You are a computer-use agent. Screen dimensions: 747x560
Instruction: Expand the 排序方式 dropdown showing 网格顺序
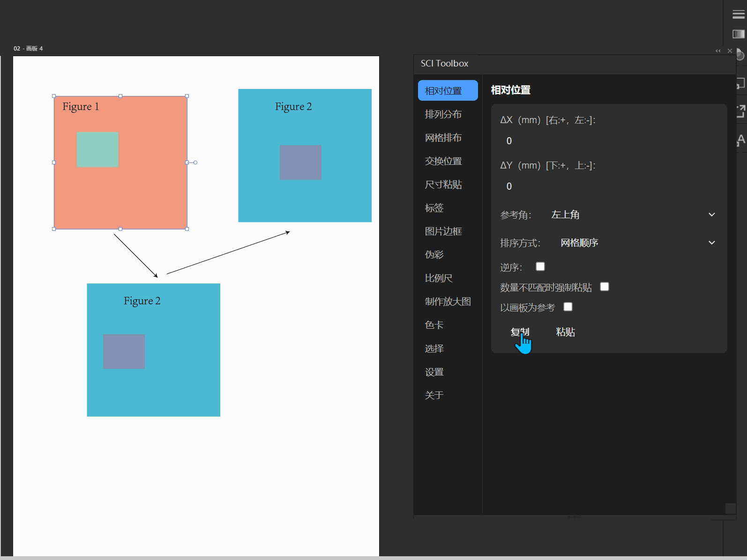pyautogui.click(x=638, y=243)
